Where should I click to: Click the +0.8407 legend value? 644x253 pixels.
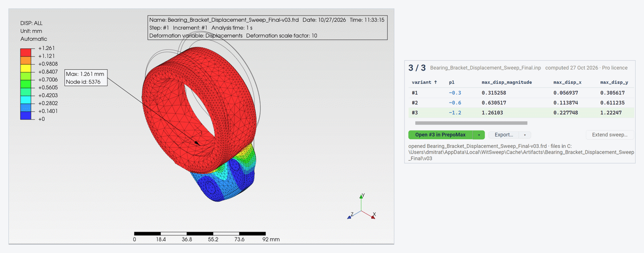tap(48, 71)
